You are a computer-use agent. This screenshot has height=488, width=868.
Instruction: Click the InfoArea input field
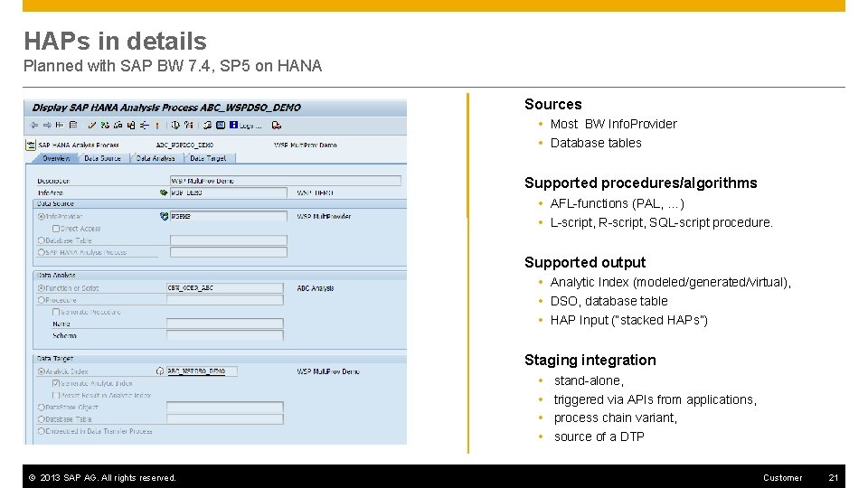228,192
